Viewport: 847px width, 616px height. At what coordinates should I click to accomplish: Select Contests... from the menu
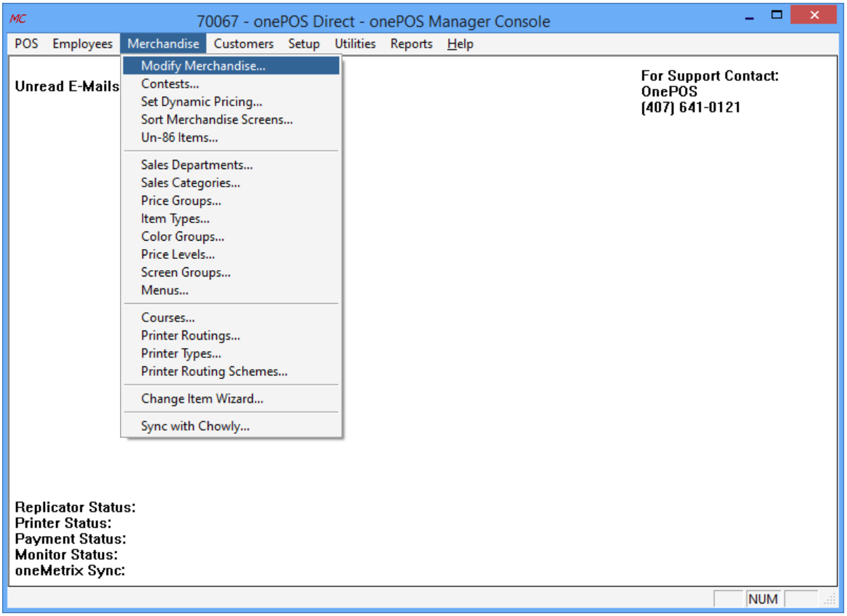[x=231, y=83]
